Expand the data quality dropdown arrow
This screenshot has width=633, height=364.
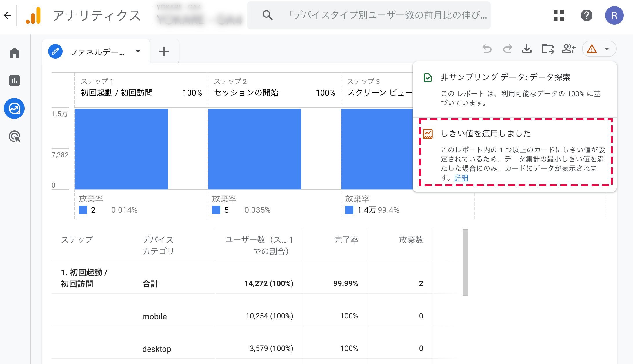[607, 49]
